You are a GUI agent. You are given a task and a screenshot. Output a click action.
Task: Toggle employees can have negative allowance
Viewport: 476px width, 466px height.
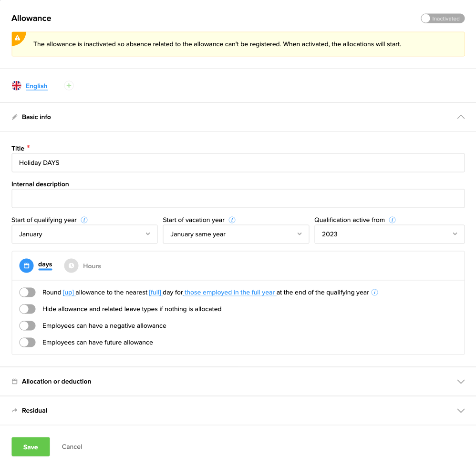[x=28, y=326]
